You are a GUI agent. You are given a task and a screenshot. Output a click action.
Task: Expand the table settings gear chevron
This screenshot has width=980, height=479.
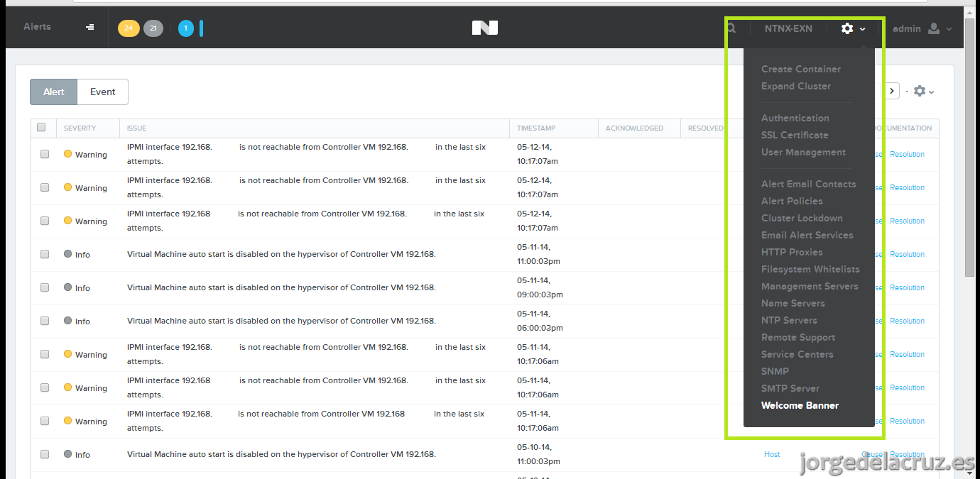[x=931, y=92]
